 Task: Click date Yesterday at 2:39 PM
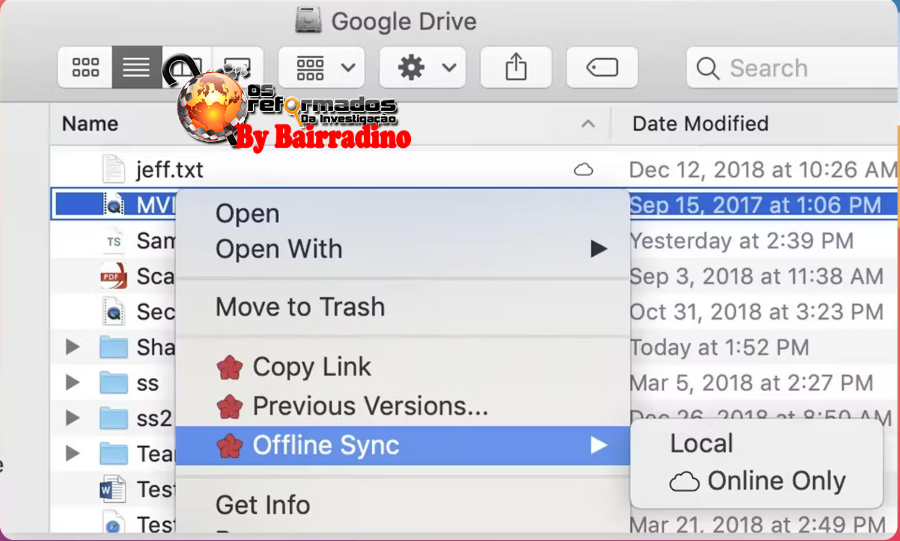pyautogui.click(x=742, y=241)
